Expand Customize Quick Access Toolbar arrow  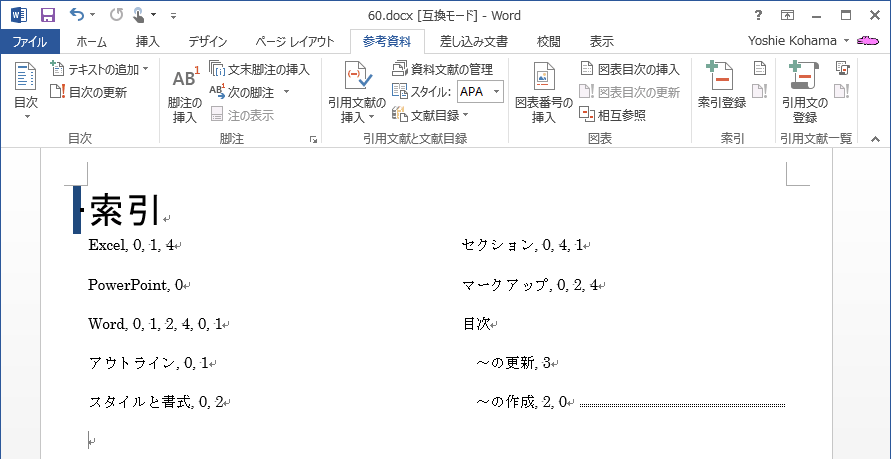pos(173,16)
